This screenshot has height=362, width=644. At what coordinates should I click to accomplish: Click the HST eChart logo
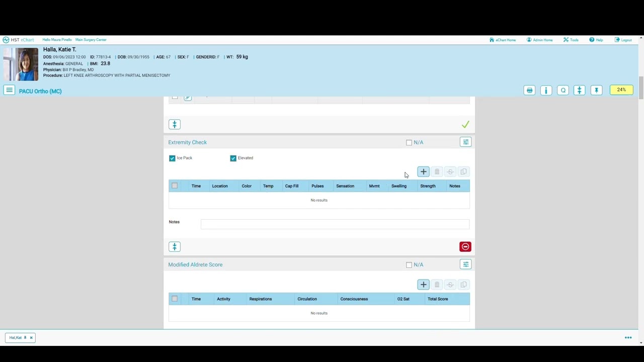click(x=18, y=40)
